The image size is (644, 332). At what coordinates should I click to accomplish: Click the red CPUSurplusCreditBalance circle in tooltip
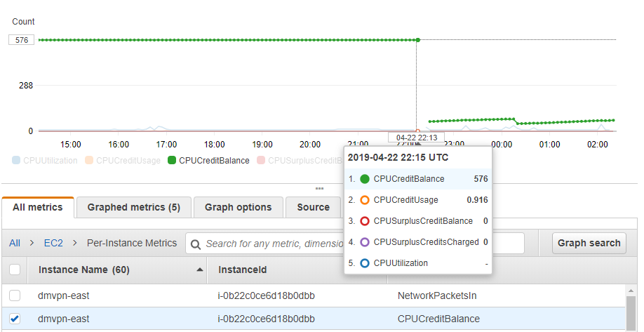click(x=364, y=221)
